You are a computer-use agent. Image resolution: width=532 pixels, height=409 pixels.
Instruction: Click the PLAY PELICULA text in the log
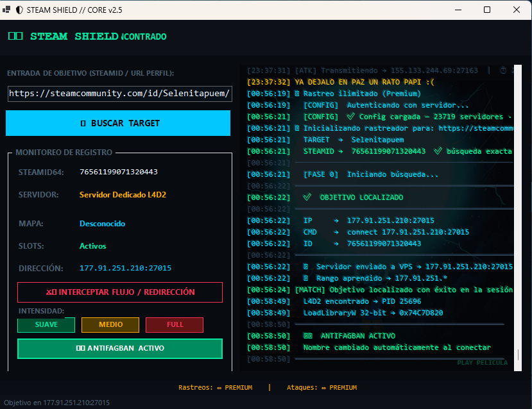[x=483, y=363]
